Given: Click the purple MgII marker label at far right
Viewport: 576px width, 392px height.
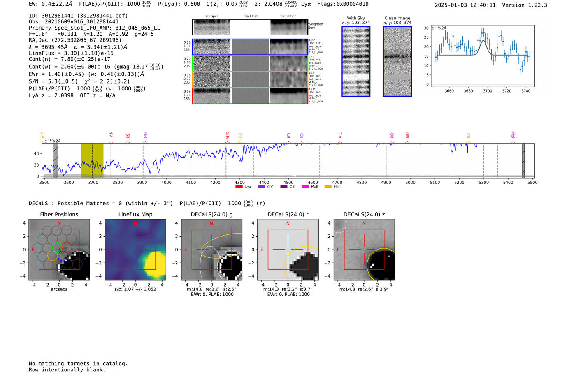Looking at the screenshot, I should pos(513,136).
